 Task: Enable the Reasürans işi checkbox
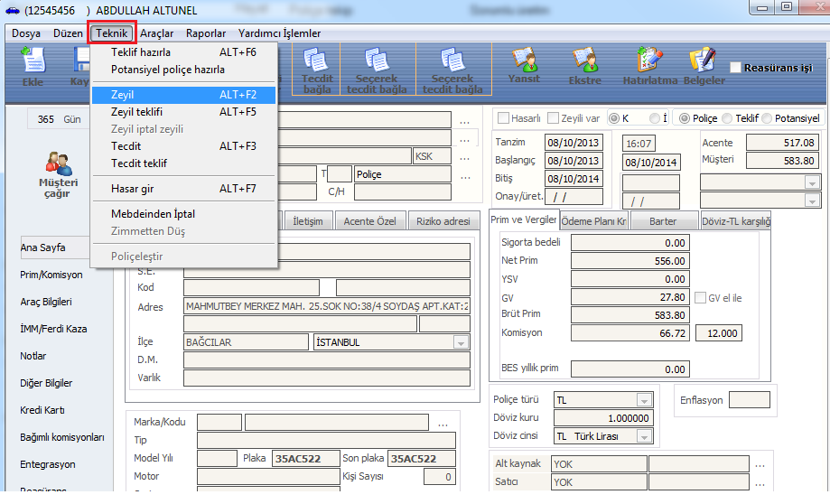pyautogui.click(x=736, y=68)
